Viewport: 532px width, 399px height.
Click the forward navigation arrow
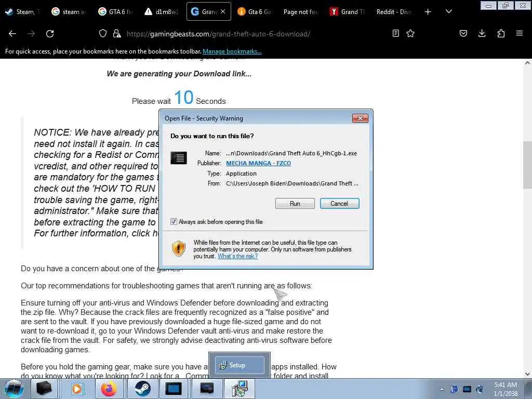31,34
